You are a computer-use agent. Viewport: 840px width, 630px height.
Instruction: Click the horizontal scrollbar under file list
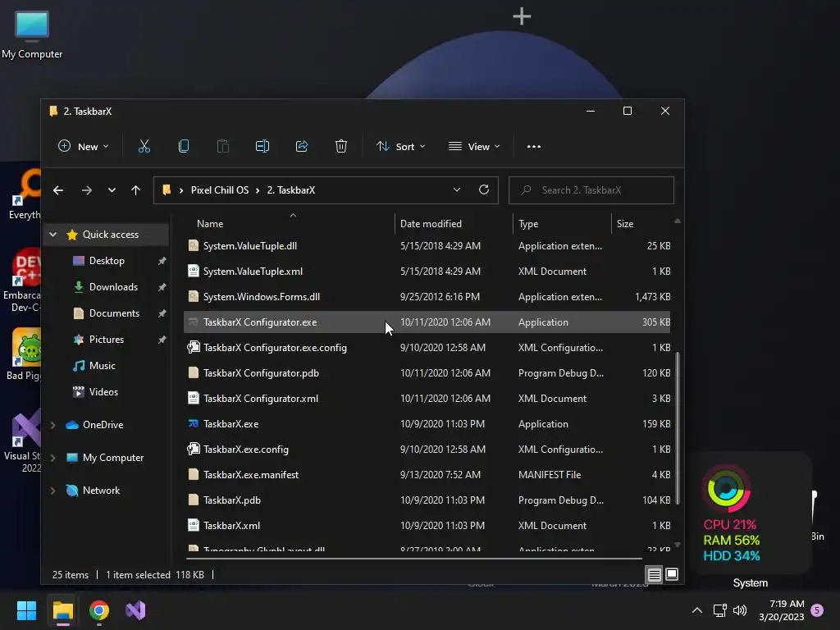414,558
